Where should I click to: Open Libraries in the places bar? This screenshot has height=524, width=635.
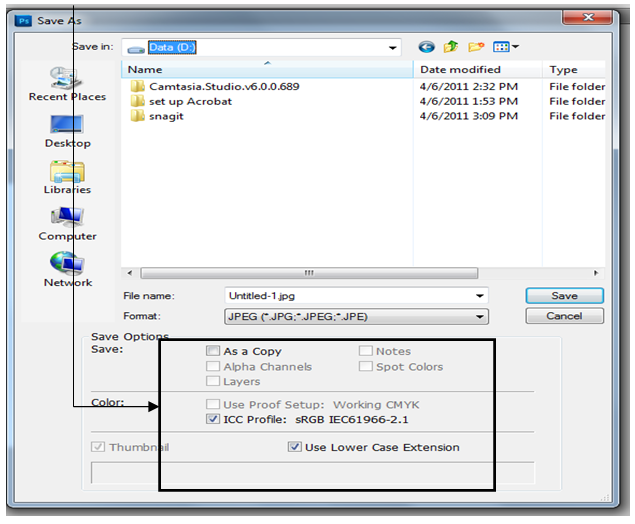[x=67, y=177]
